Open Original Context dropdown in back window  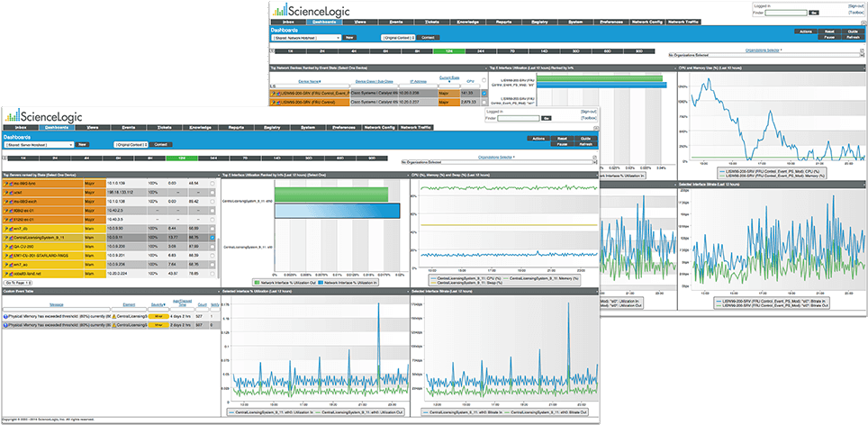[x=398, y=38]
